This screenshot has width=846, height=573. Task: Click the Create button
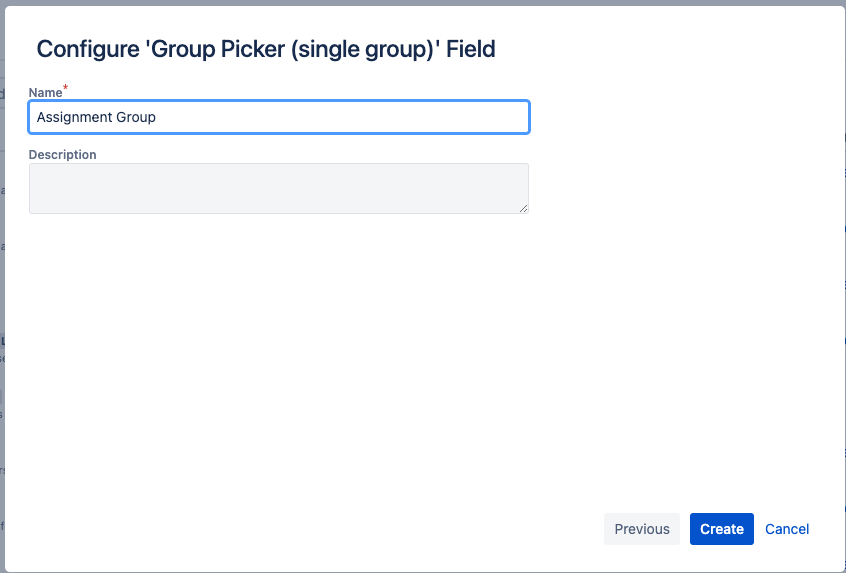point(721,529)
